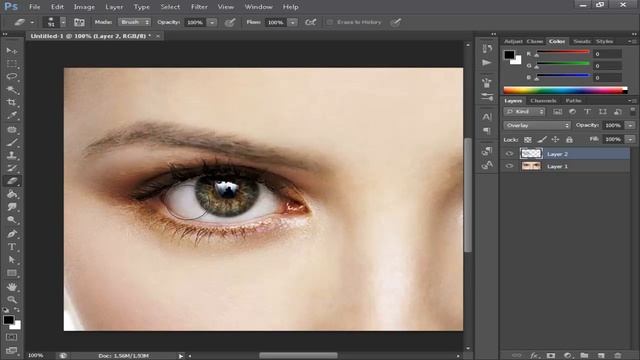The width and height of the screenshot is (640, 360).
Task: Select the History Brush tool
Action: (12, 168)
